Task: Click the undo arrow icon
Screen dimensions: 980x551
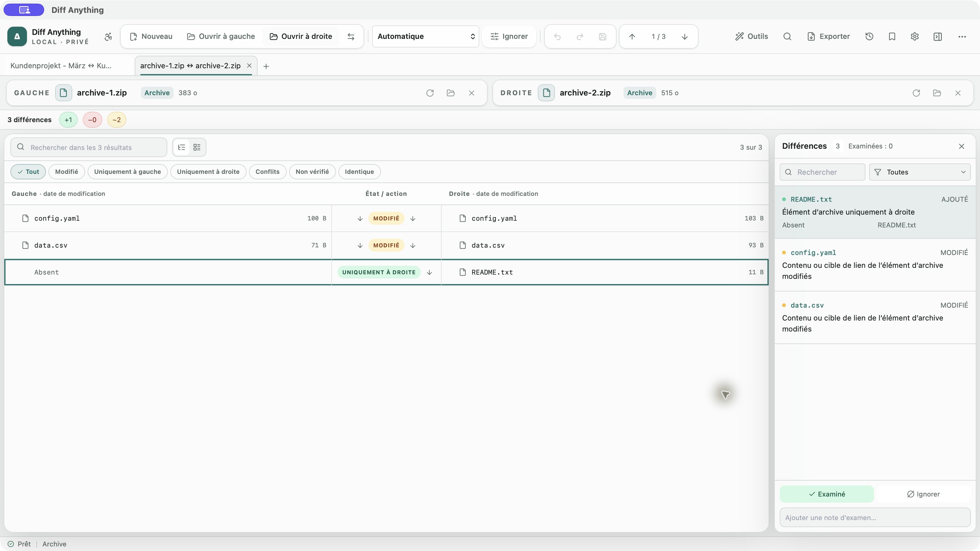Action: 557,36
